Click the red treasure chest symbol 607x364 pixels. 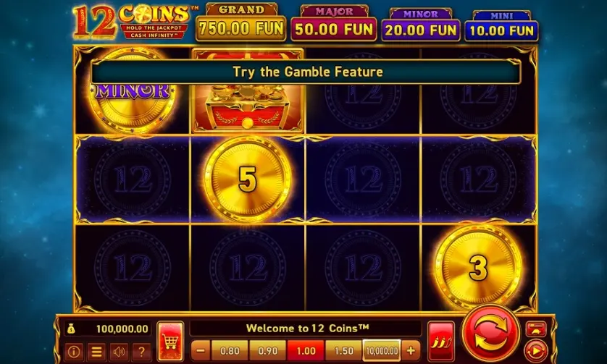point(248,91)
